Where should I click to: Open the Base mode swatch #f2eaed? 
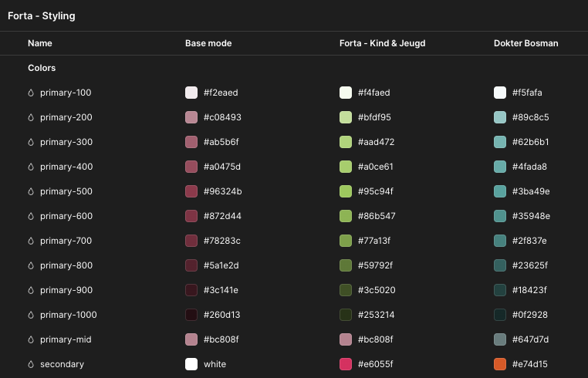pos(191,93)
